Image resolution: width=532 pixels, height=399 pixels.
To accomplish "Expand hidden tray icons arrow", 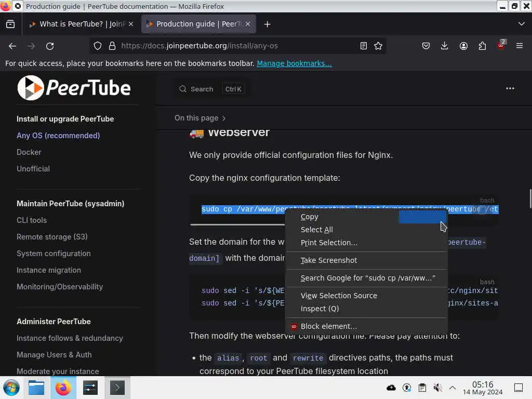I will 453,388.
